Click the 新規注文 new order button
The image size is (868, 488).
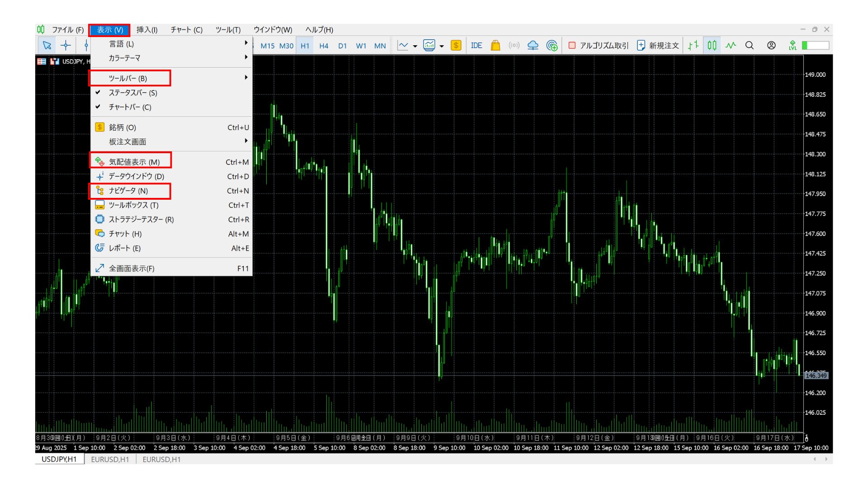click(x=658, y=45)
